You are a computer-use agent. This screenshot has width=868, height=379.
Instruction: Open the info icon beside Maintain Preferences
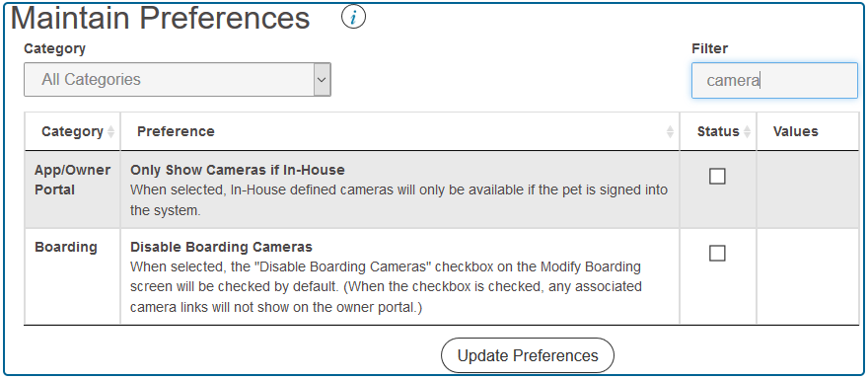(353, 17)
